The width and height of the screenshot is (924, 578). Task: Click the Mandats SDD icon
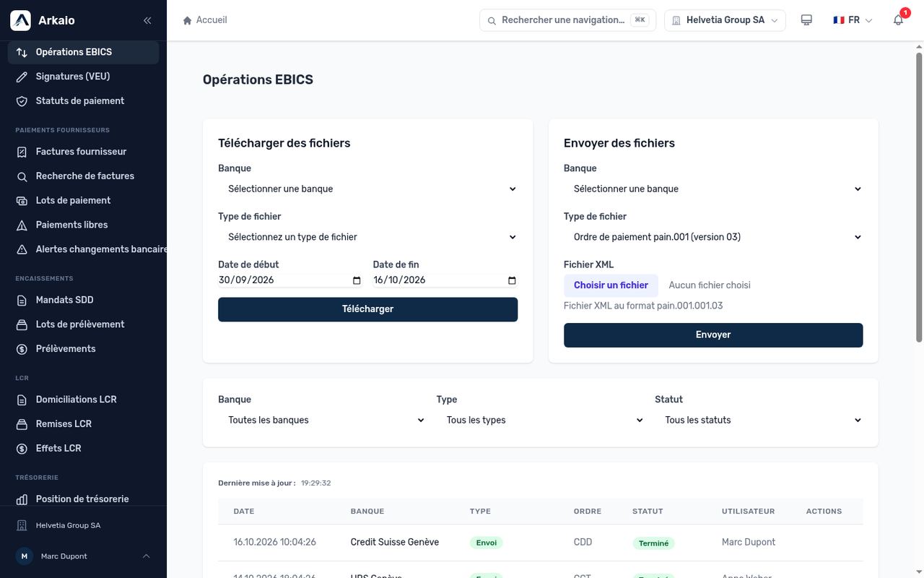22,301
